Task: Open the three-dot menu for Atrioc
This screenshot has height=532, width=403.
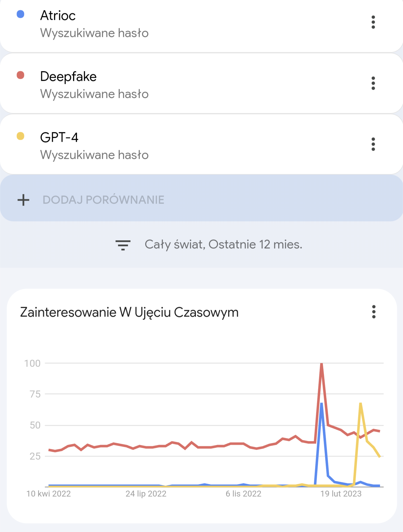Action: 373,22
